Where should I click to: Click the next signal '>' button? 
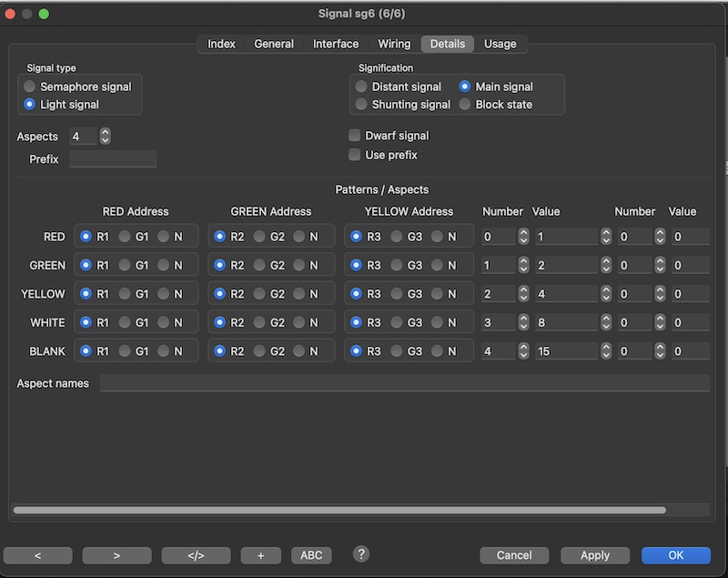(116, 555)
